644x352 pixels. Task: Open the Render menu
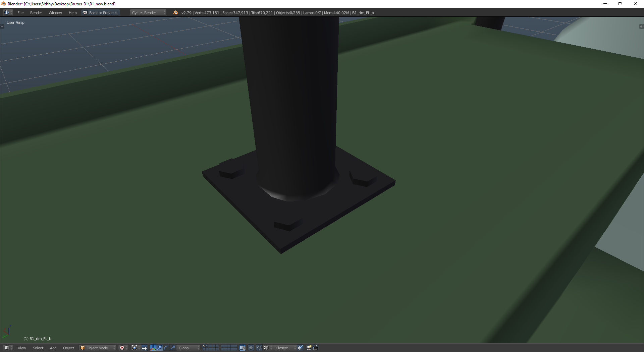point(36,13)
